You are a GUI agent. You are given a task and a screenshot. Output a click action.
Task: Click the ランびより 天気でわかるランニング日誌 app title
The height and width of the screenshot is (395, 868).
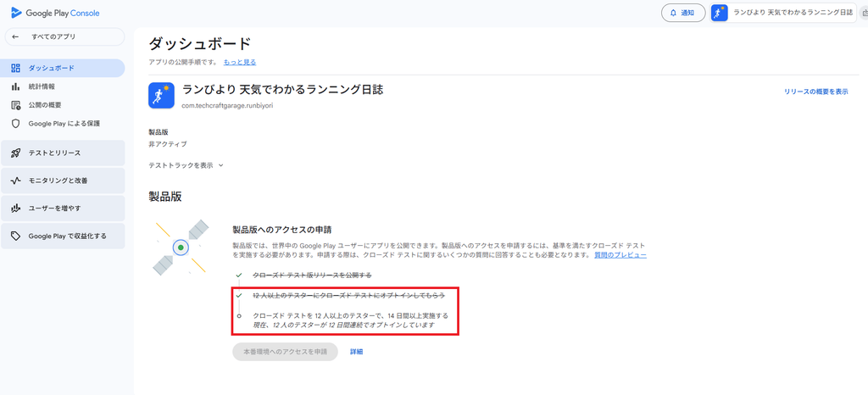coord(282,90)
